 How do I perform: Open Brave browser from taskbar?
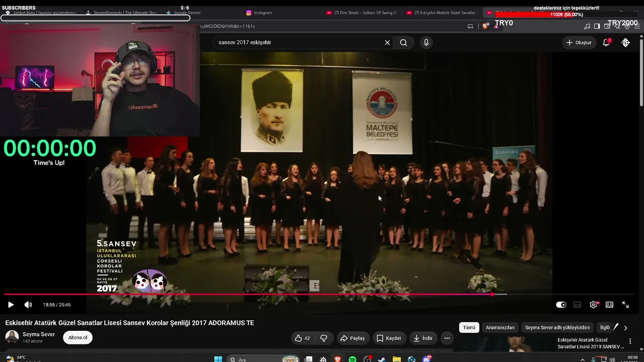tap(337, 359)
